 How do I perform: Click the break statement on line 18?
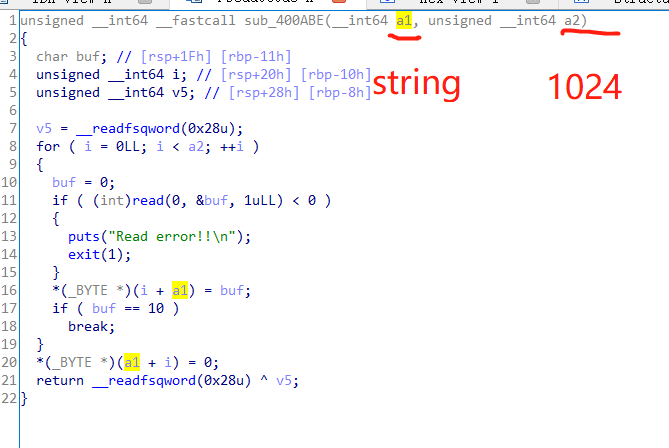pyautogui.click(x=88, y=326)
